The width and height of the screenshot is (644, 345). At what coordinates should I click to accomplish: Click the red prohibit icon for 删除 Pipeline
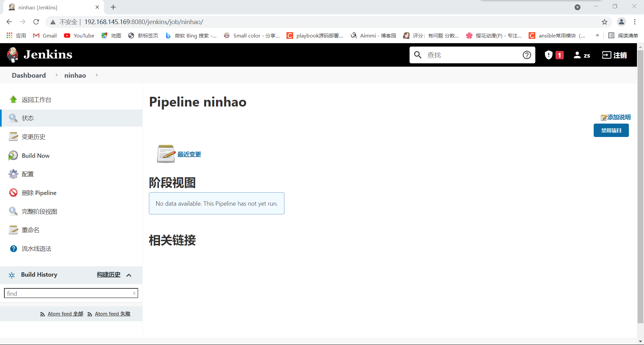coord(13,193)
